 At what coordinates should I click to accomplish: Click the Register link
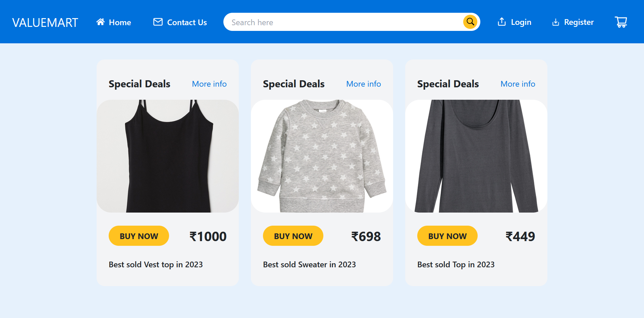pyautogui.click(x=579, y=22)
